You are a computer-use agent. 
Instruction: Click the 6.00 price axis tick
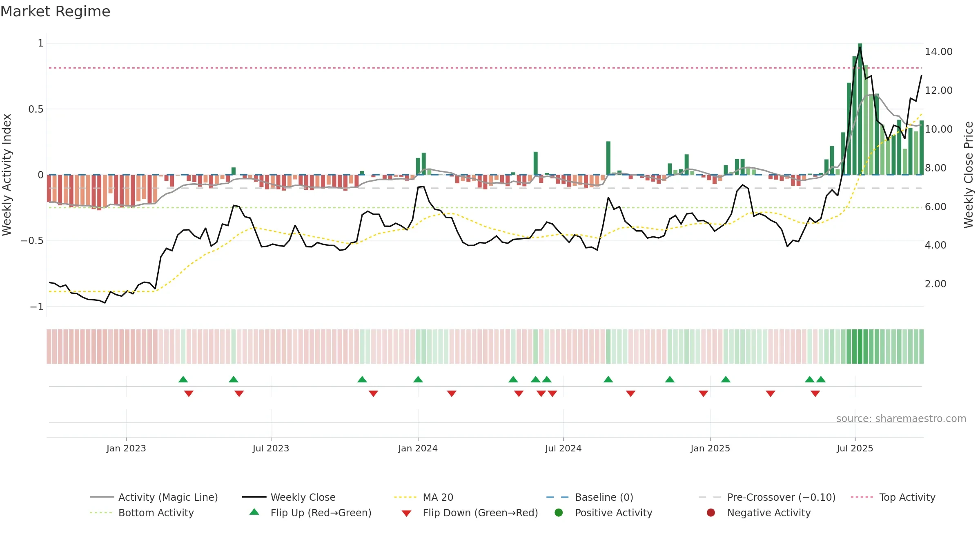[x=935, y=207]
